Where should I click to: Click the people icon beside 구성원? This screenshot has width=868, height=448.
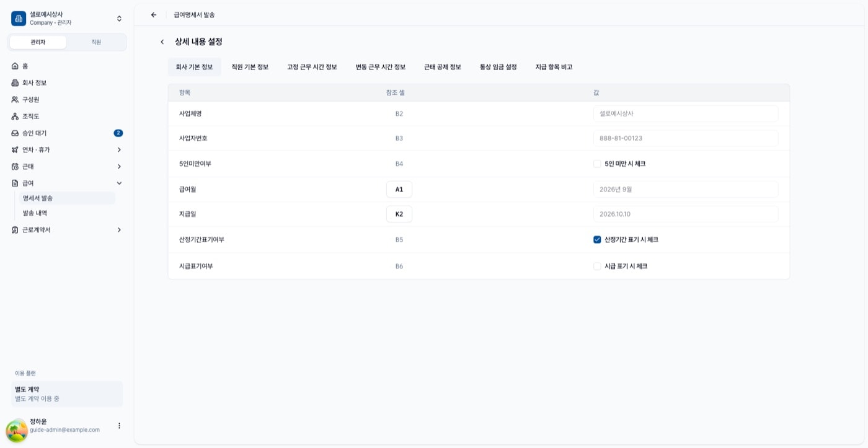[x=15, y=99]
